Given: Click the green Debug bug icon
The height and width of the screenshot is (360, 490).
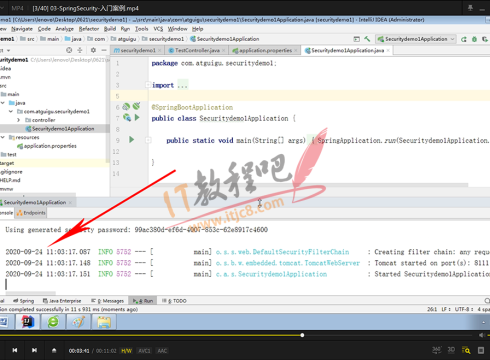Looking at the screenshot, I should (x=474, y=39).
